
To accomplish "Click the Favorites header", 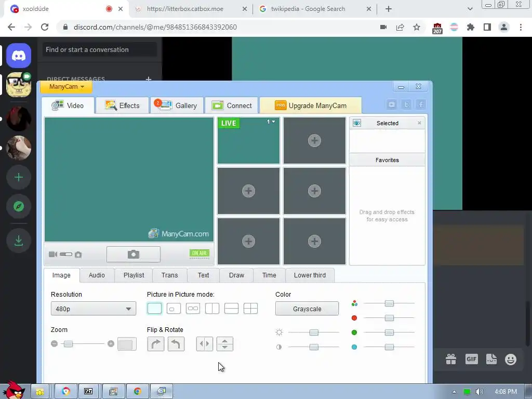I will pos(387,160).
